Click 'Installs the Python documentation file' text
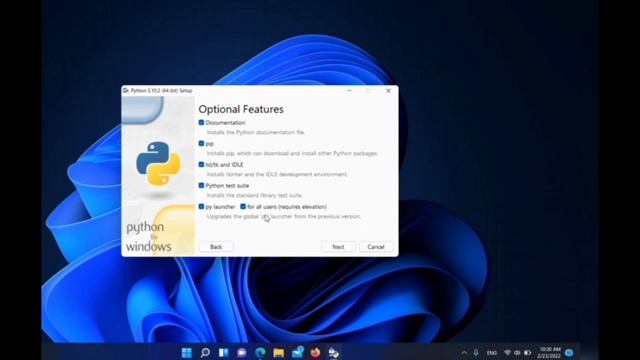 pos(256,132)
